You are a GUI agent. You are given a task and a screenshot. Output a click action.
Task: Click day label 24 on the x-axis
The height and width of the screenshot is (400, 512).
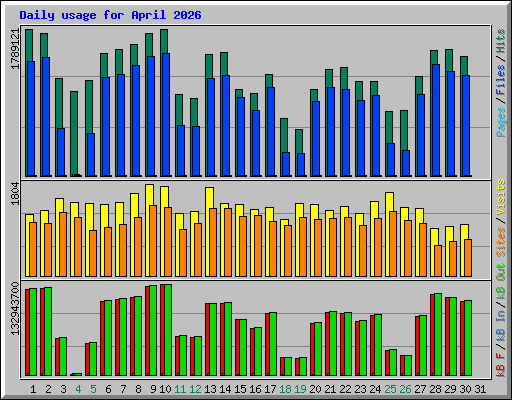click(375, 389)
